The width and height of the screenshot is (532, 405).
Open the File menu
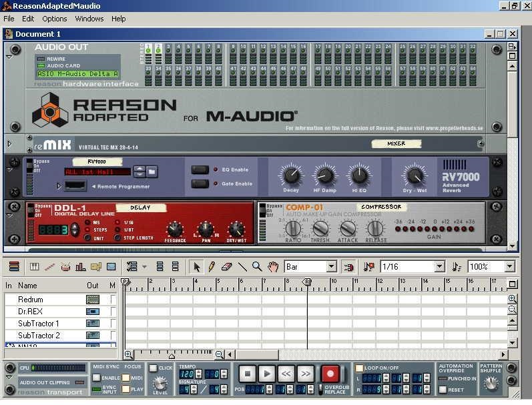9,19
